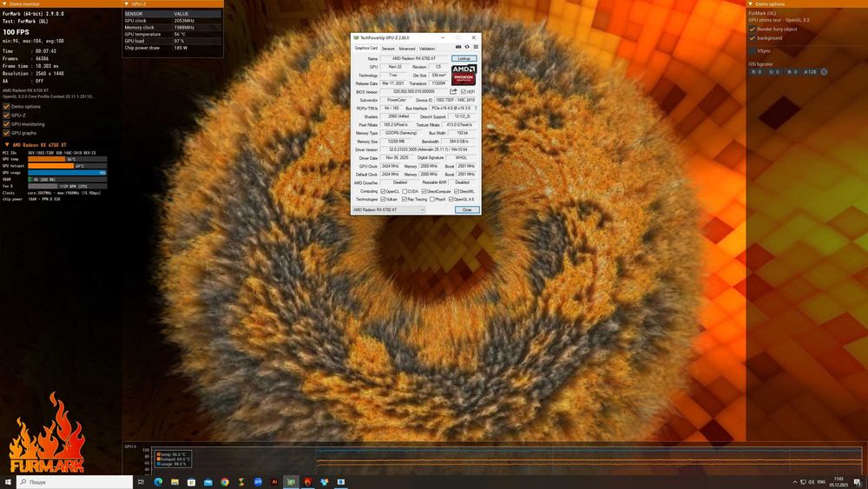Adjust the B:0 color value field
868x489 pixels.
point(792,72)
